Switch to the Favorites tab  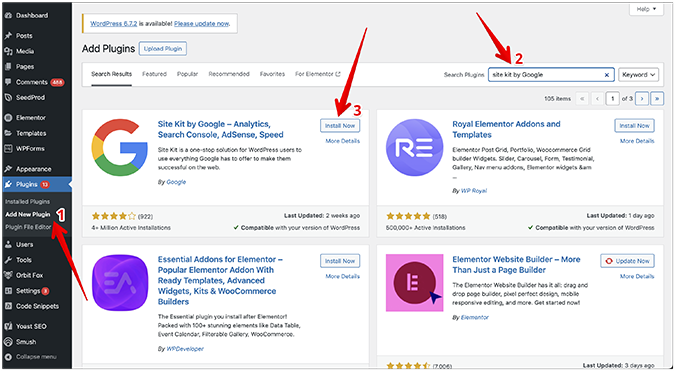pyautogui.click(x=272, y=74)
